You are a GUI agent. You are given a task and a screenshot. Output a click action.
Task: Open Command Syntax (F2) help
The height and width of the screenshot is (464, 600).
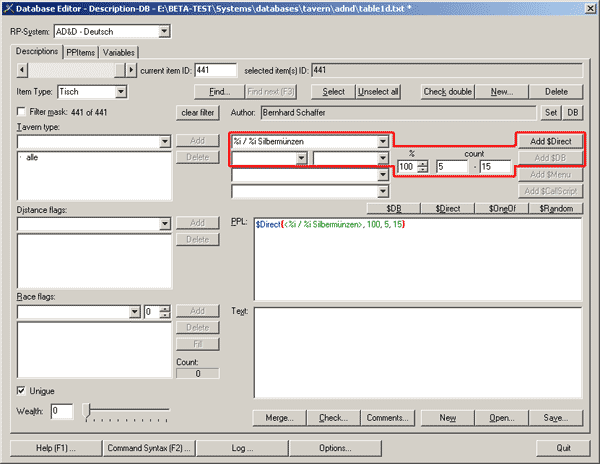149,447
